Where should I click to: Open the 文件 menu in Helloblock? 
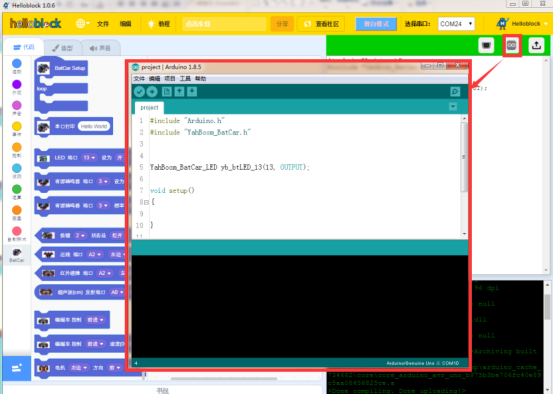tap(103, 24)
